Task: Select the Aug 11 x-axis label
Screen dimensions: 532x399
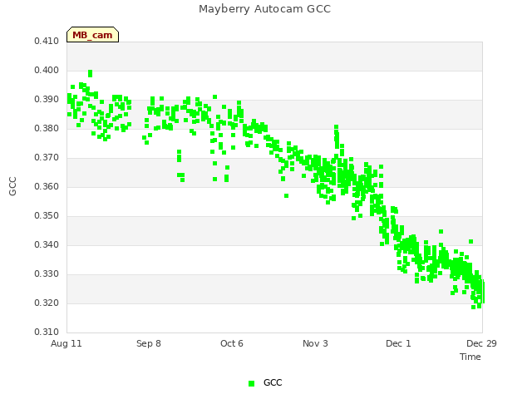Action: [66, 343]
